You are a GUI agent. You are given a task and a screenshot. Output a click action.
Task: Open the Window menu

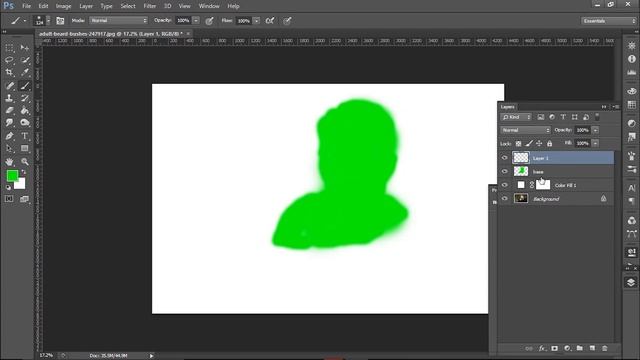tap(209, 6)
